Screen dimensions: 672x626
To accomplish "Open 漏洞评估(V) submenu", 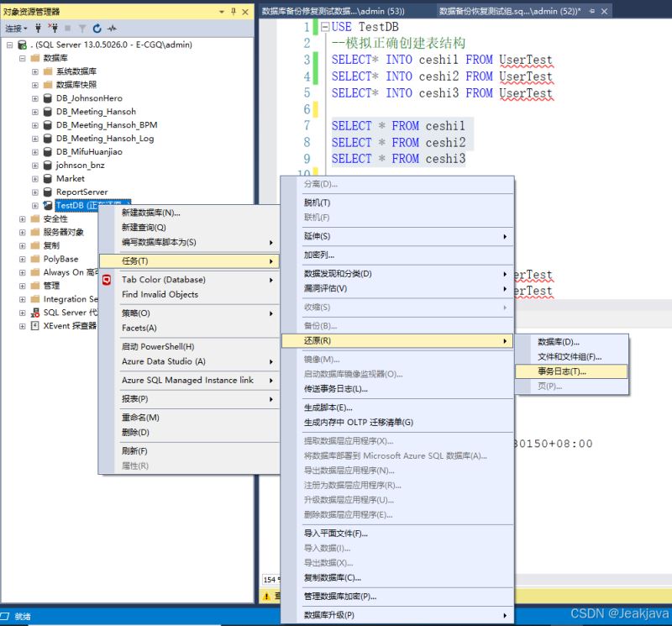I will (x=397, y=288).
